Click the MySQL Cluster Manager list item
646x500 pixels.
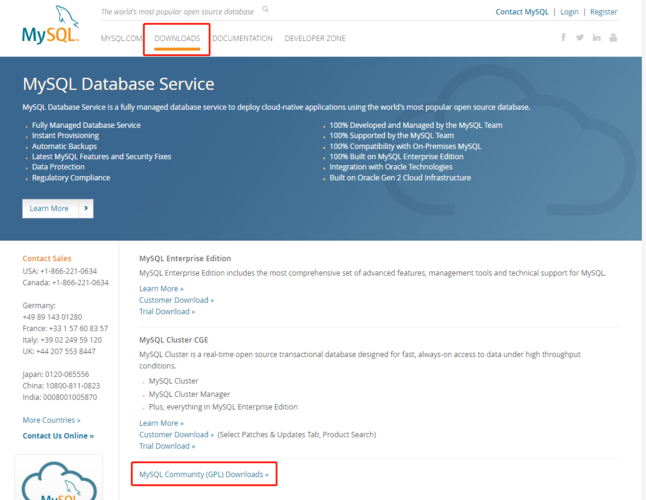[189, 394]
